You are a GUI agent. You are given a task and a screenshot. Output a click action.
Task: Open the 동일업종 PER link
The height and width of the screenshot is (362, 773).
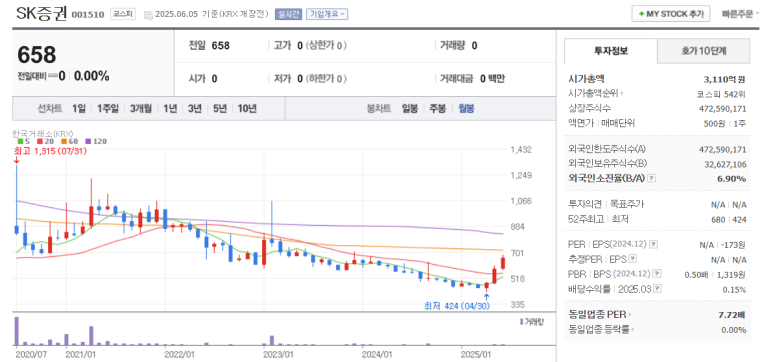(600, 314)
